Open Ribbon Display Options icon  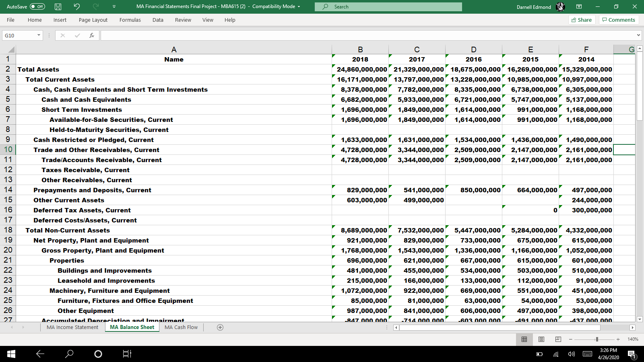pos(579,6)
